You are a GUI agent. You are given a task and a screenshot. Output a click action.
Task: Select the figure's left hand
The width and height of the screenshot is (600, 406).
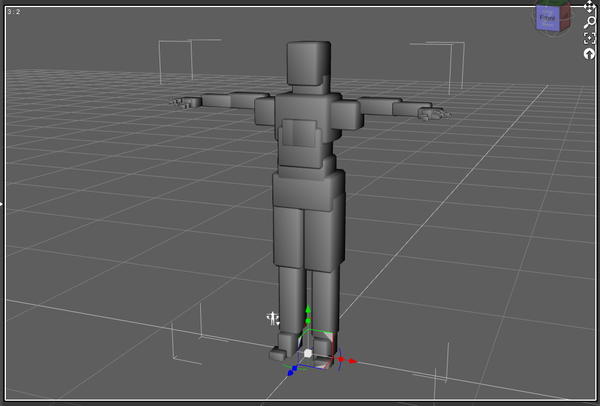[434, 113]
